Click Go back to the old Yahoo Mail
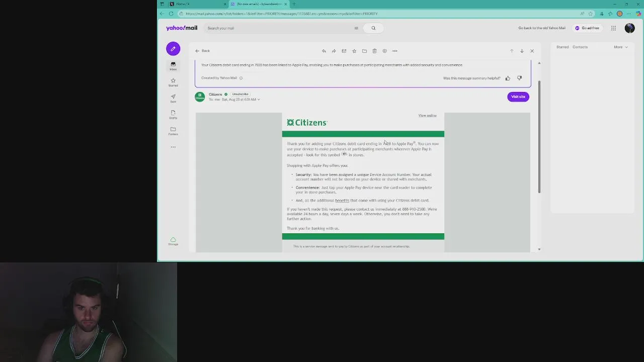644x362 pixels. (x=542, y=28)
